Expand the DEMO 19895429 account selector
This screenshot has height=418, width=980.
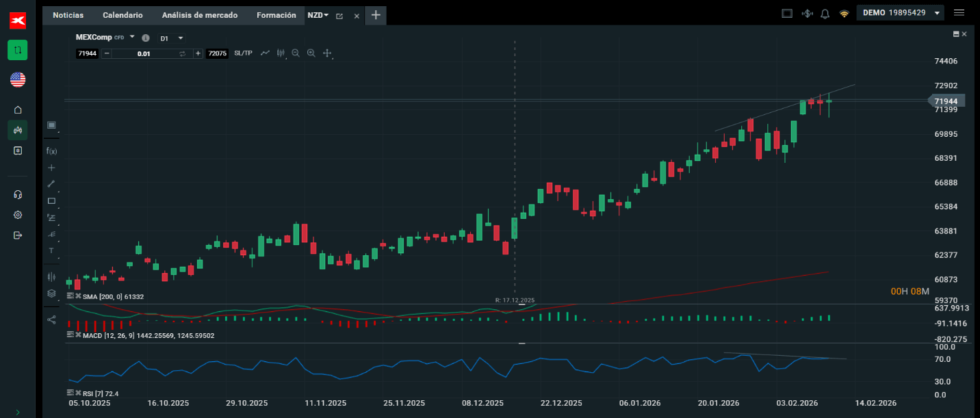click(936, 13)
